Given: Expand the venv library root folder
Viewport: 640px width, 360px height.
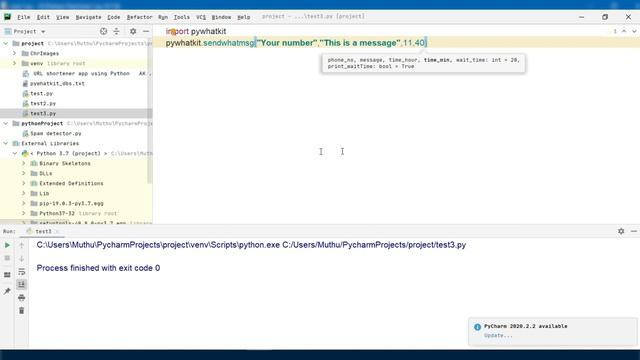Looking at the screenshot, I should point(15,63).
